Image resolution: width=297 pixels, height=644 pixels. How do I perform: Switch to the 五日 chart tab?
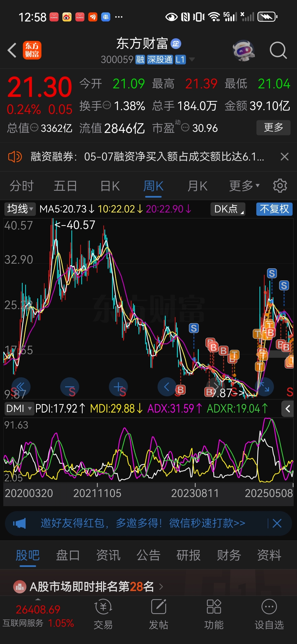click(x=65, y=186)
